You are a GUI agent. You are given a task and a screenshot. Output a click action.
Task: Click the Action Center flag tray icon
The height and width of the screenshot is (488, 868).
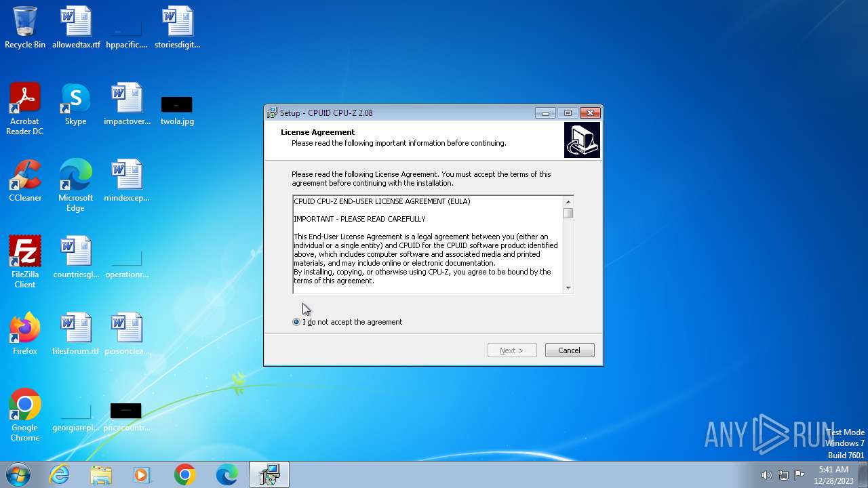tap(800, 475)
